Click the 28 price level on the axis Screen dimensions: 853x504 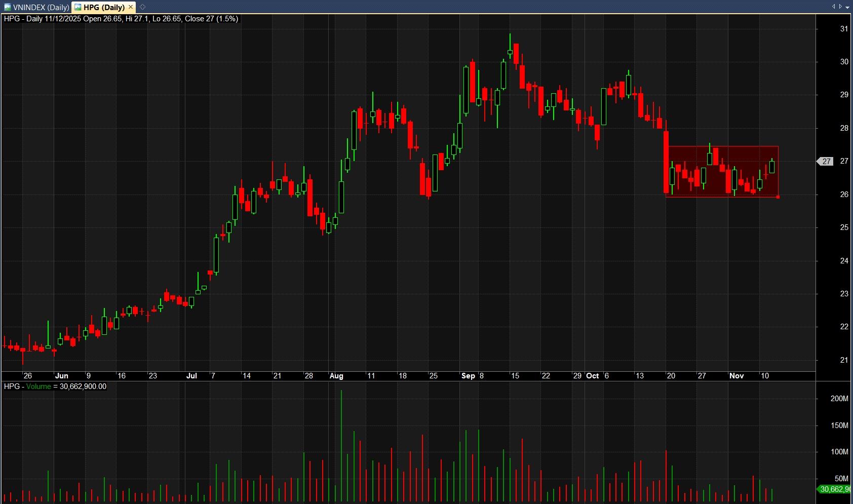point(844,128)
